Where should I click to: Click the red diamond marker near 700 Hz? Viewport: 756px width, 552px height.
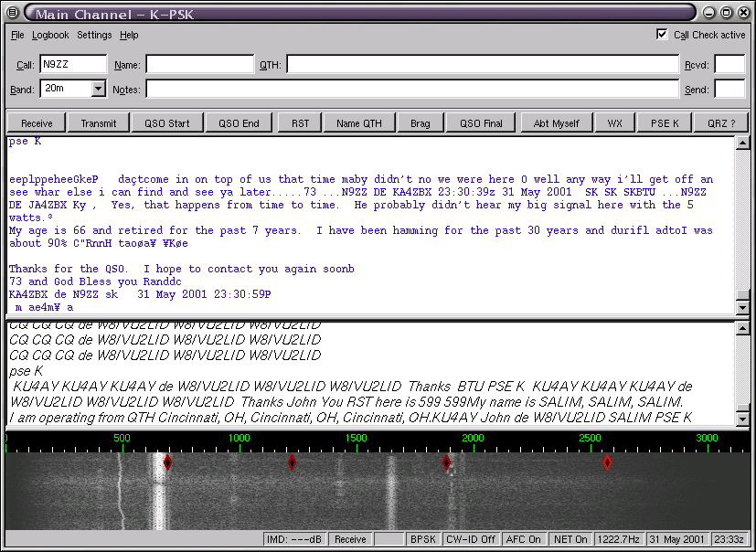(167, 462)
